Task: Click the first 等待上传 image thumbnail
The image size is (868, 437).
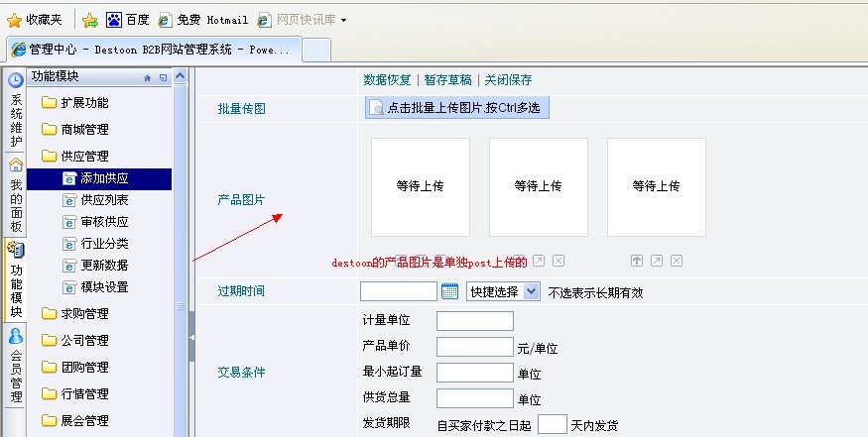Action: pyautogui.click(x=420, y=186)
